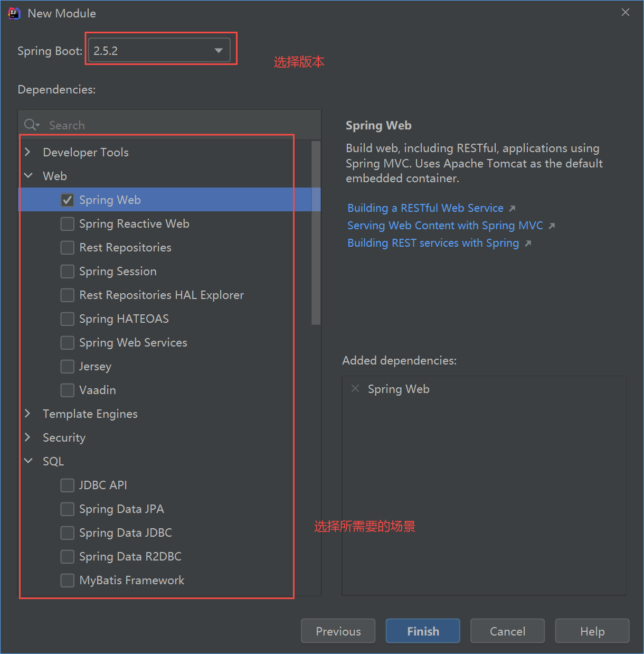Image resolution: width=644 pixels, height=654 pixels.
Task: Enable Spring Reactive Web dependency
Action: tap(67, 223)
